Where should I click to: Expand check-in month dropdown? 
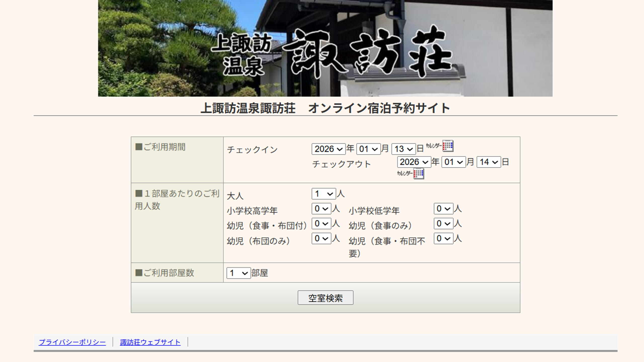(368, 149)
